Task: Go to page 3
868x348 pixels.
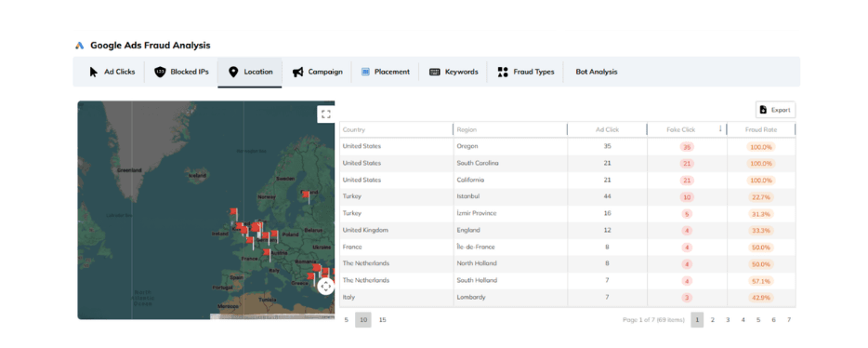Action: (728, 320)
